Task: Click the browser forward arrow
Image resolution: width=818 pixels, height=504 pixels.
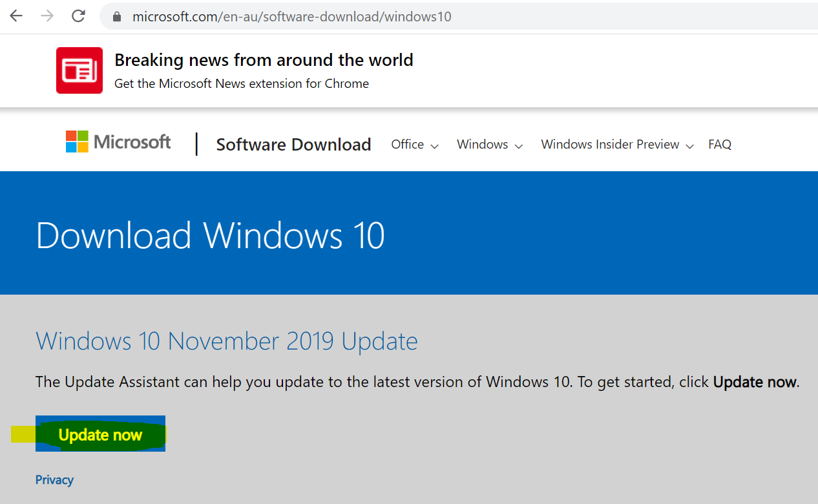Action: (47, 16)
